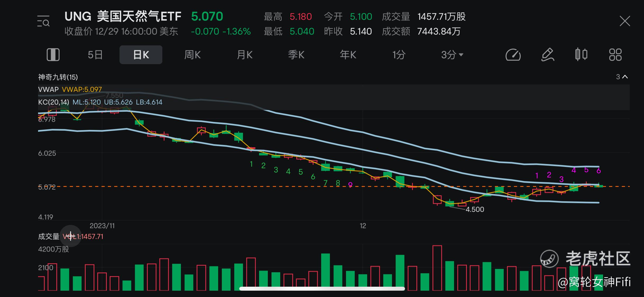
Task: Click the VWAP:5.097 indicator label
Action: (81, 89)
